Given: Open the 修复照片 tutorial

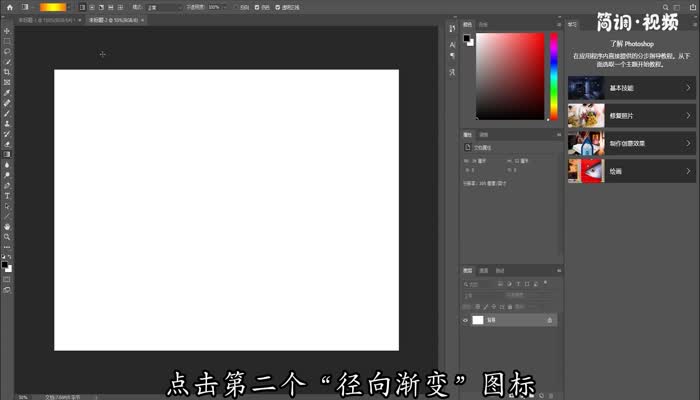Looking at the screenshot, I should (630, 116).
